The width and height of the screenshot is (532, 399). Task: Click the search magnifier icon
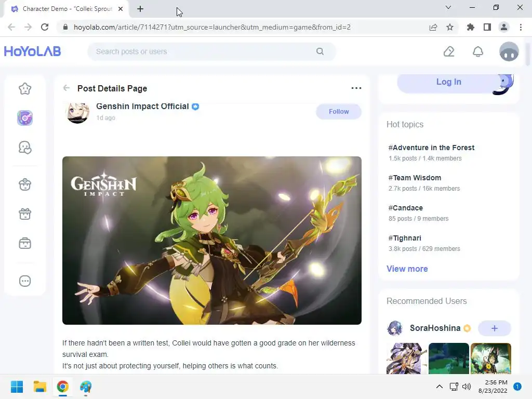pos(320,51)
